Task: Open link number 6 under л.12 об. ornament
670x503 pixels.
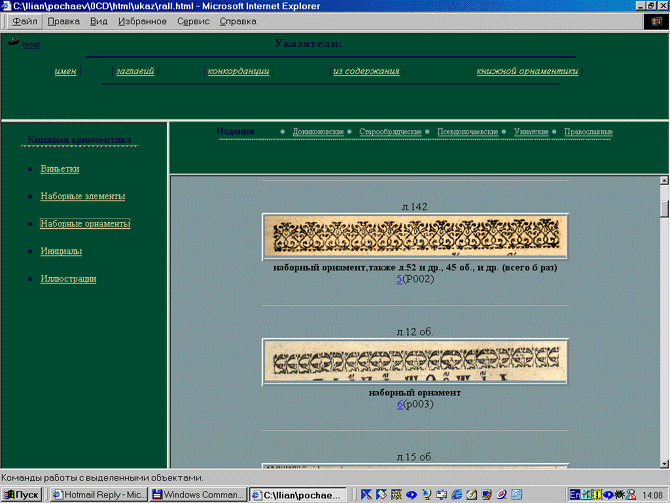Action: click(399, 404)
